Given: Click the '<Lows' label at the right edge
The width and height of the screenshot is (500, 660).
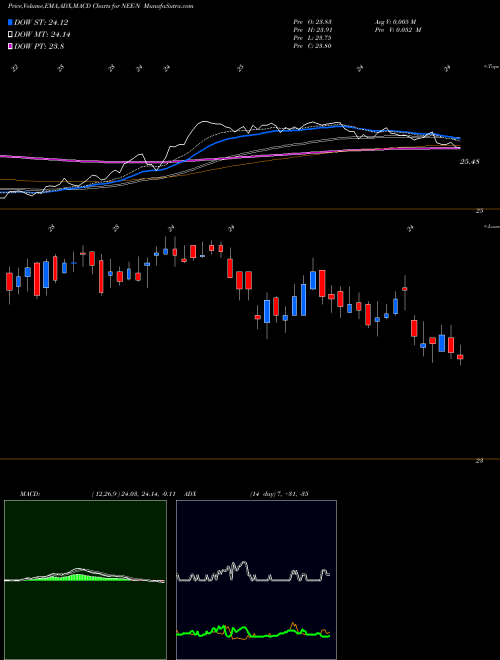Looking at the screenshot, I should point(491,227).
